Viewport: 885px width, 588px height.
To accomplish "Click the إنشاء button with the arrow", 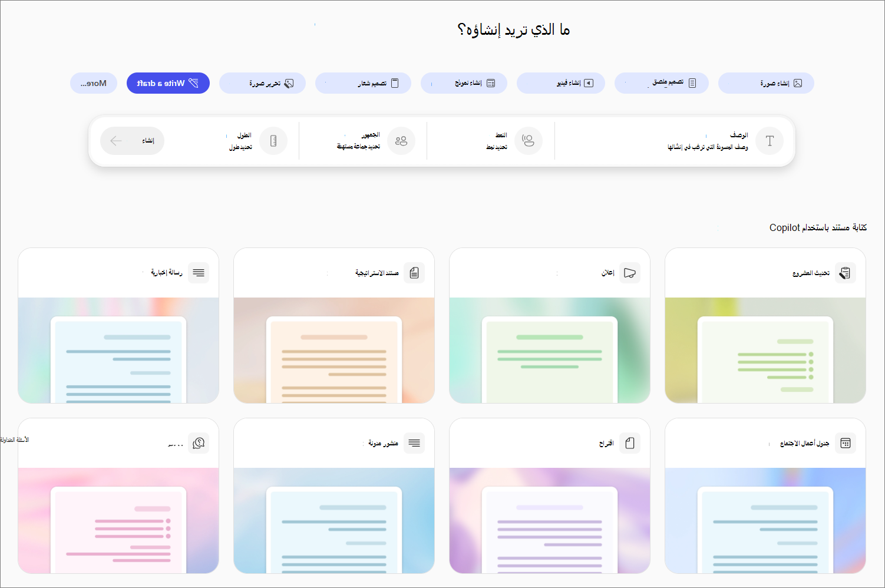I will (x=132, y=141).
